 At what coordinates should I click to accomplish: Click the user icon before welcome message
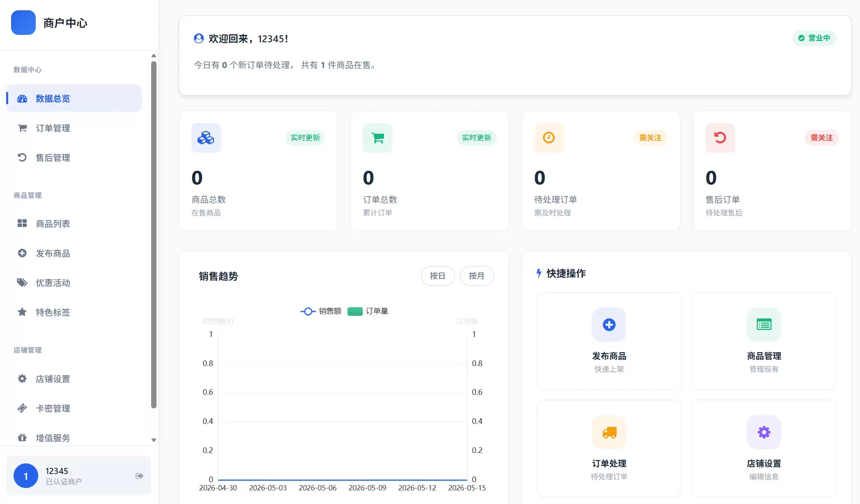(199, 38)
